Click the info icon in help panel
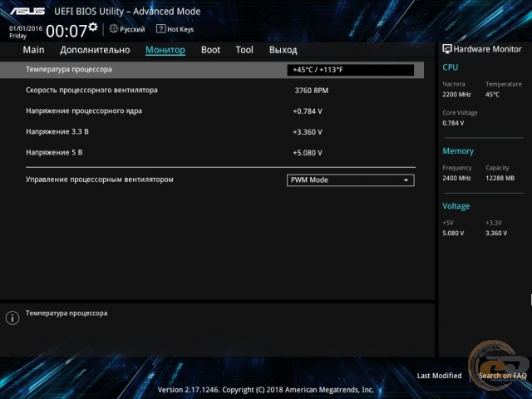This screenshot has height=399, width=532. (12, 318)
